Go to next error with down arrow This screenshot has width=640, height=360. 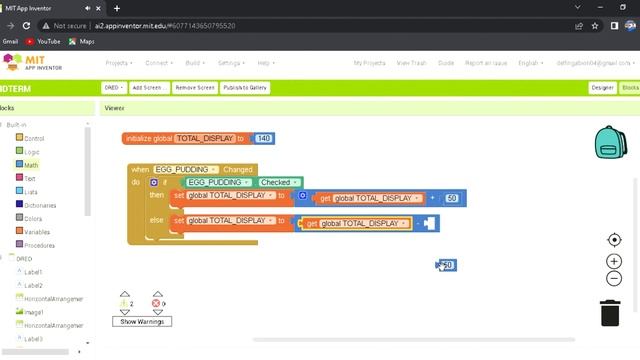point(158,312)
